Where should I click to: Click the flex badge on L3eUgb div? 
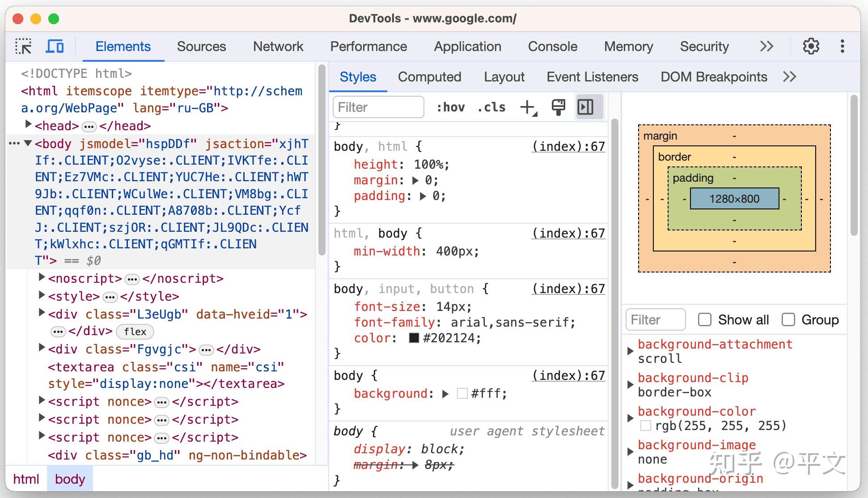[135, 332]
